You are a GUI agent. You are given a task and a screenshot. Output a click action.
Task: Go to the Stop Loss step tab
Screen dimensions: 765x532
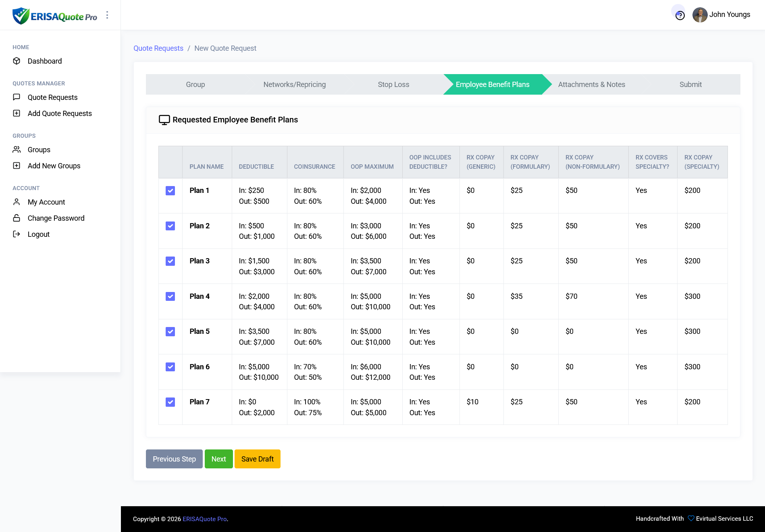pos(393,85)
